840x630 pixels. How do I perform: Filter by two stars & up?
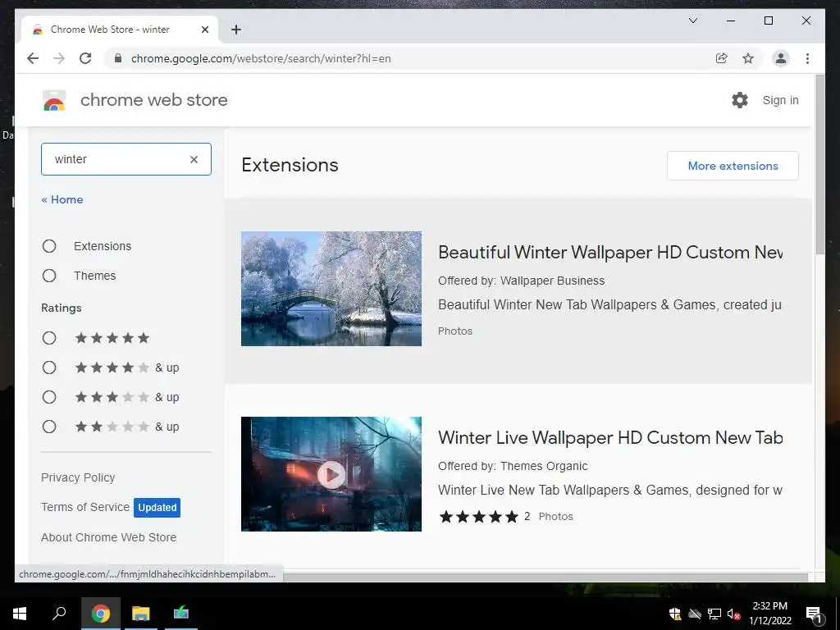49,427
